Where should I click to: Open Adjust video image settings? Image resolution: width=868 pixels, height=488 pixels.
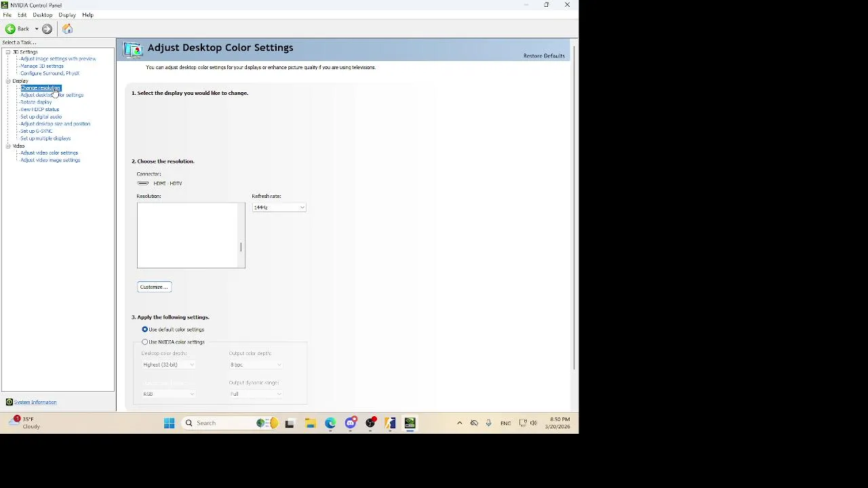coord(50,160)
